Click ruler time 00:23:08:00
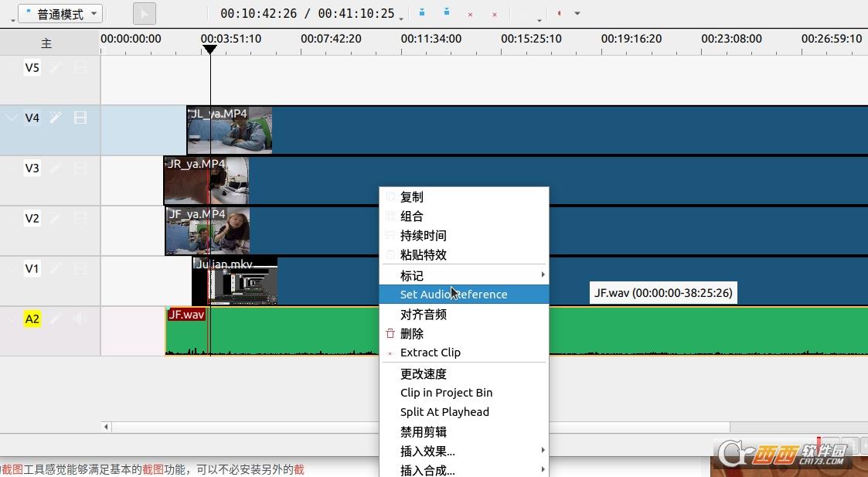This screenshot has width=868, height=477. pyautogui.click(x=732, y=39)
